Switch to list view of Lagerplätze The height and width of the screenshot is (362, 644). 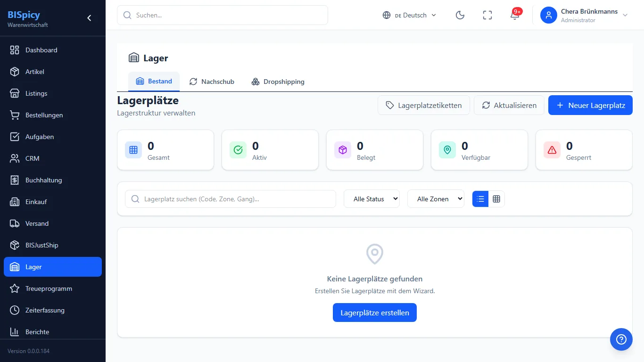click(x=480, y=199)
